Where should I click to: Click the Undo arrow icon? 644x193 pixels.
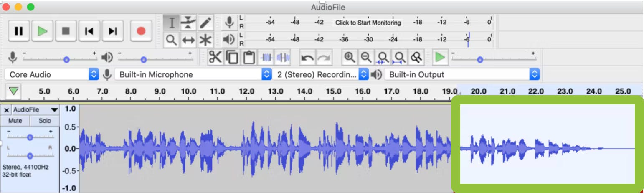[x=307, y=57]
